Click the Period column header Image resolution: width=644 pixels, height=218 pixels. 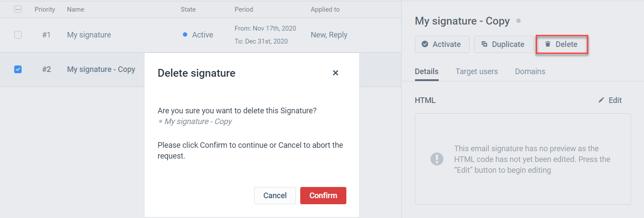244,9
